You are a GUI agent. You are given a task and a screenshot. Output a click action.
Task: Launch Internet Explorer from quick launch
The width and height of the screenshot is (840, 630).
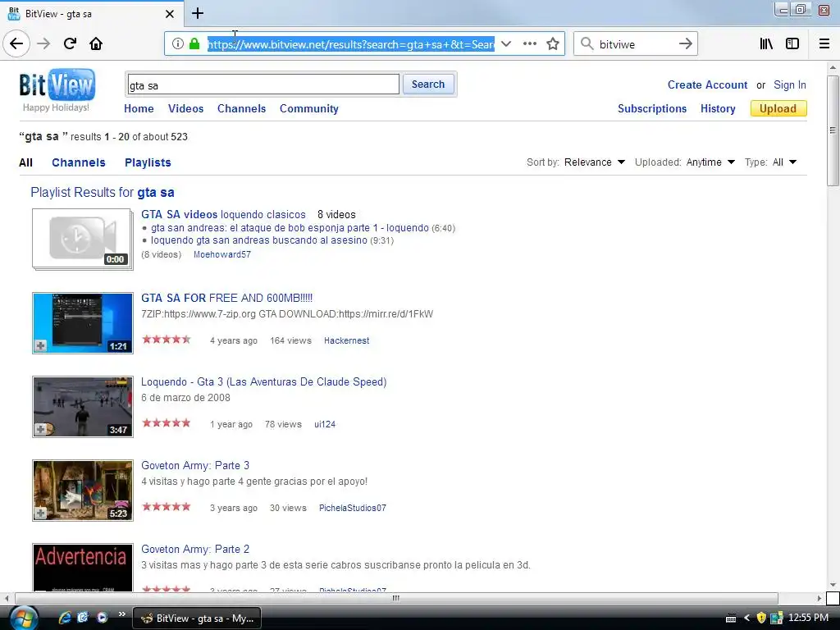(64, 618)
